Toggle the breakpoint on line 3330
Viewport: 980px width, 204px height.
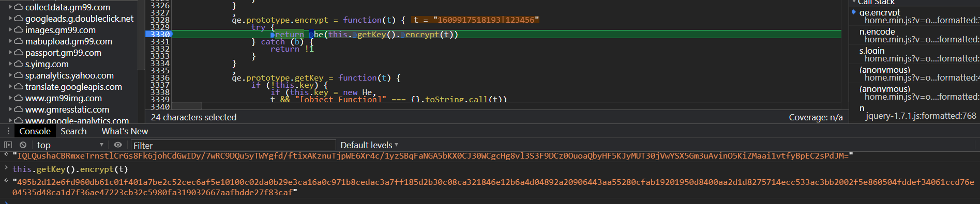[160, 34]
